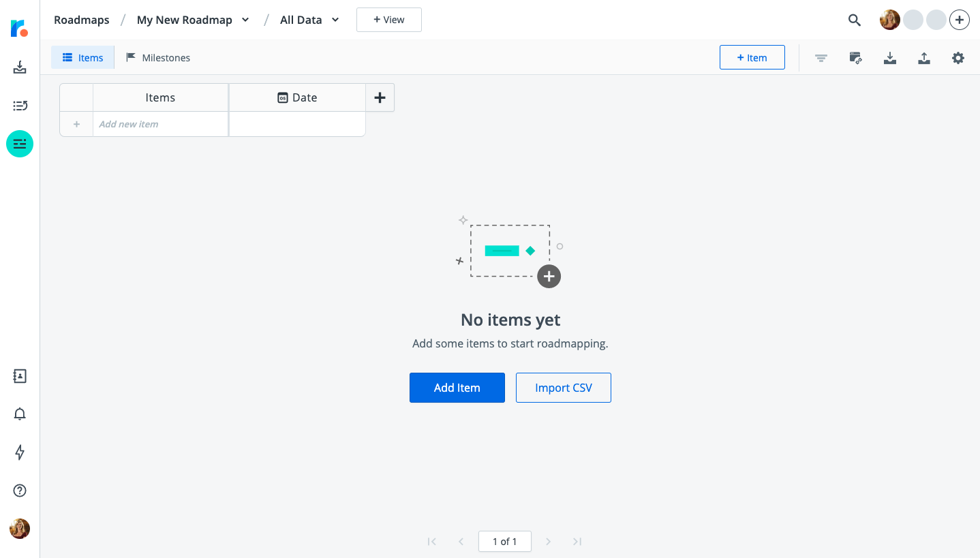This screenshot has height=558, width=980.
Task: Click the Import CSV button
Action: tap(564, 388)
